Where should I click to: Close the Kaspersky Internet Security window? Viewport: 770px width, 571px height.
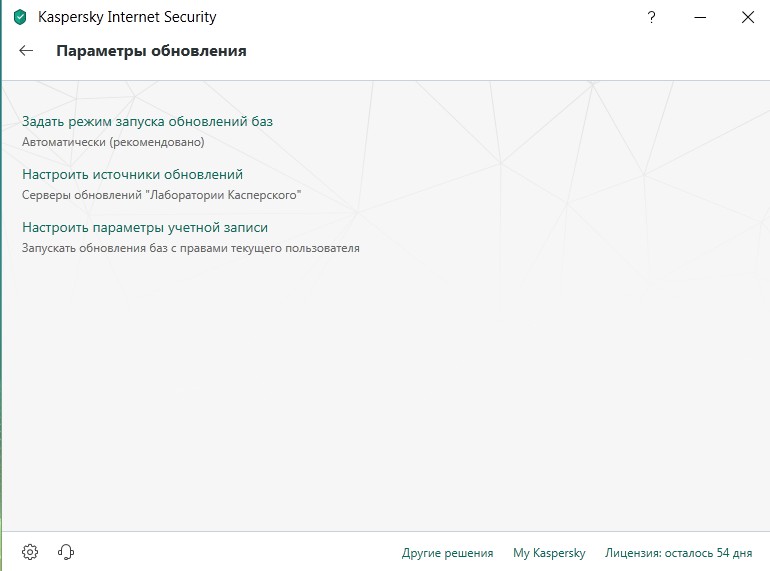pyautogui.click(x=747, y=17)
